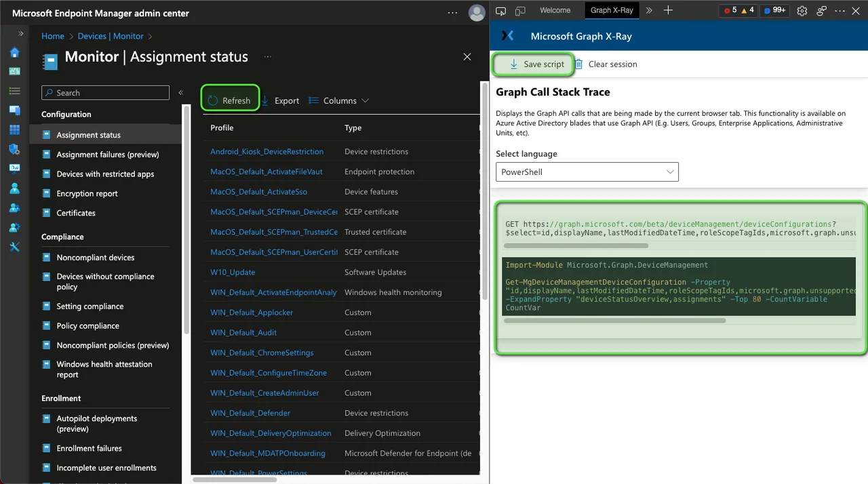Open All services list icon

[x=14, y=91]
